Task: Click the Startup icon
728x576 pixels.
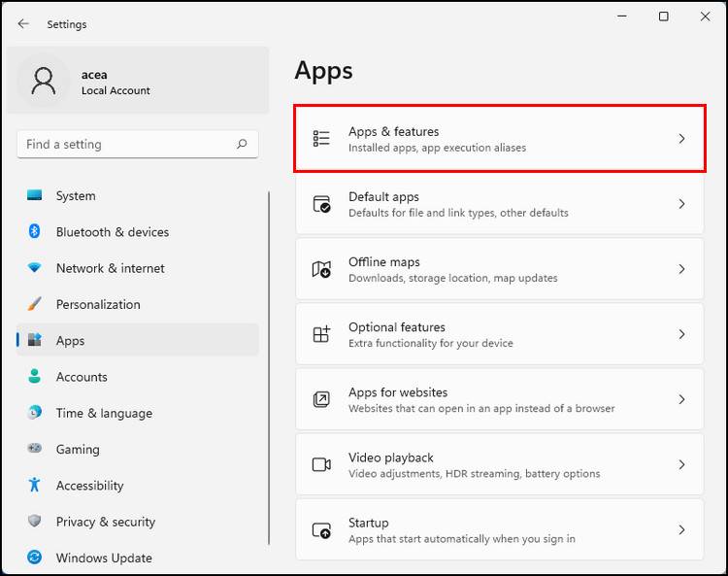Action: tap(321, 530)
